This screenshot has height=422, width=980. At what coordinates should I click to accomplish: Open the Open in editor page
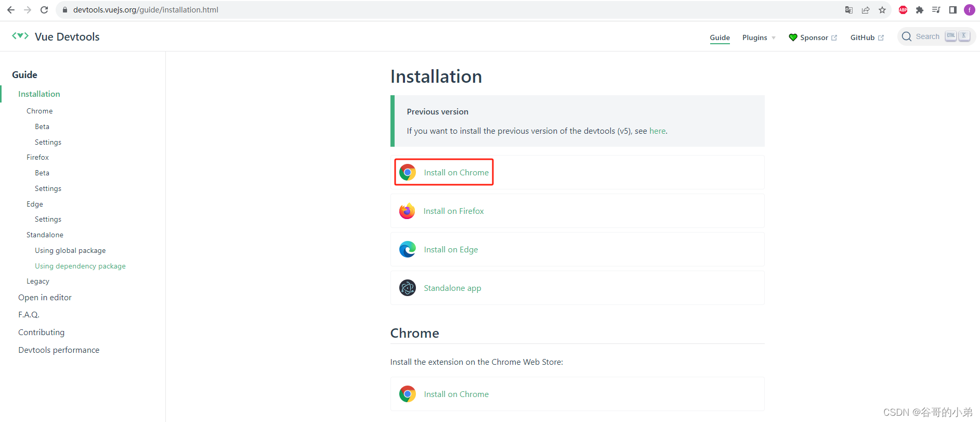point(45,297)
